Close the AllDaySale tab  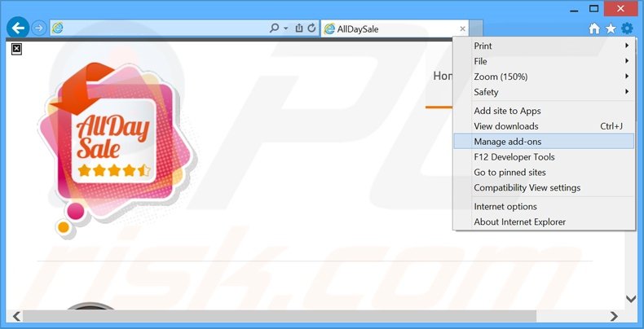(x=462, y=29)
